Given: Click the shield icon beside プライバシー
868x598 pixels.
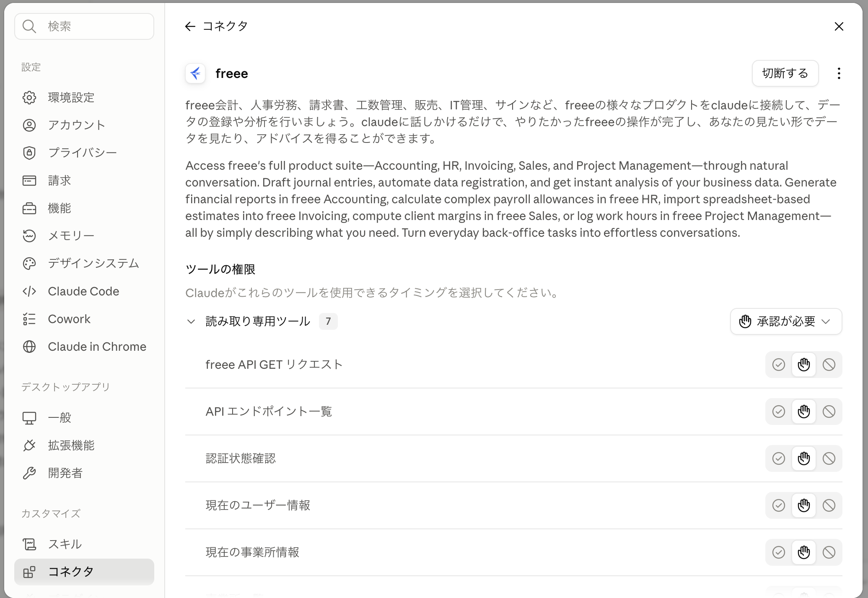Looking at the screenshot, I should pyautogui.click(x=29, y=153).
